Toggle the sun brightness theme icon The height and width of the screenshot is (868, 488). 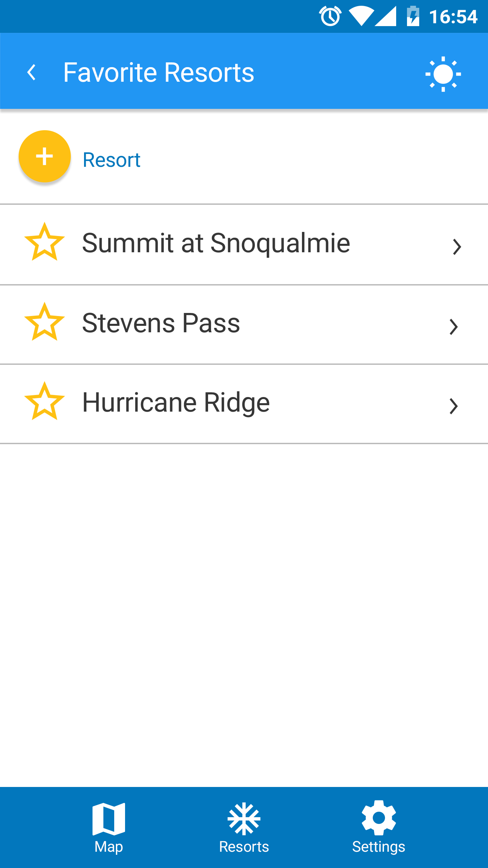443,74
